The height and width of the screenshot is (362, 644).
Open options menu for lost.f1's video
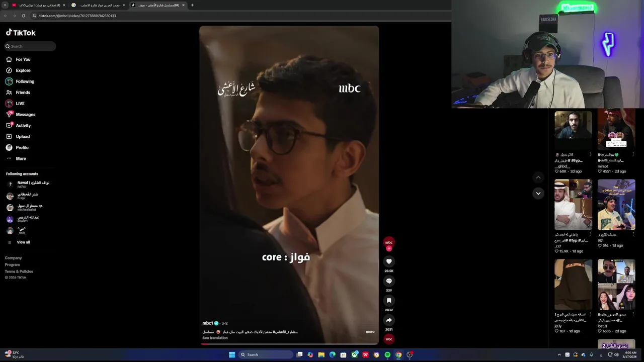(633, 314)
